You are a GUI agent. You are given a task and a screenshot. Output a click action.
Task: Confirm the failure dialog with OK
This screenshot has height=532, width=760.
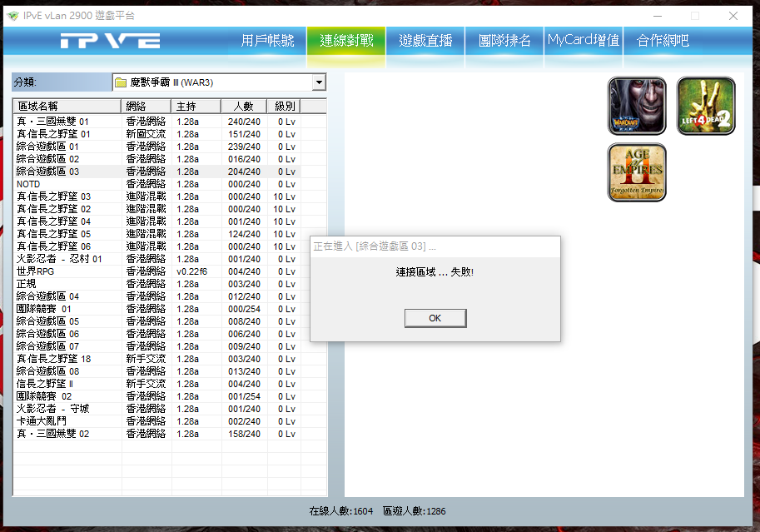coord(435,318)
